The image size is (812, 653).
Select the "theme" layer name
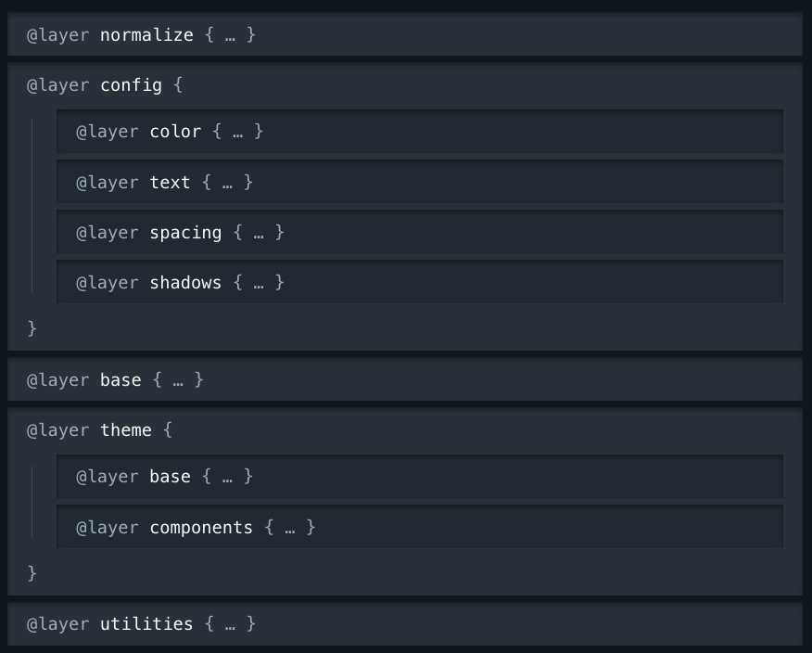pos(126,430)
